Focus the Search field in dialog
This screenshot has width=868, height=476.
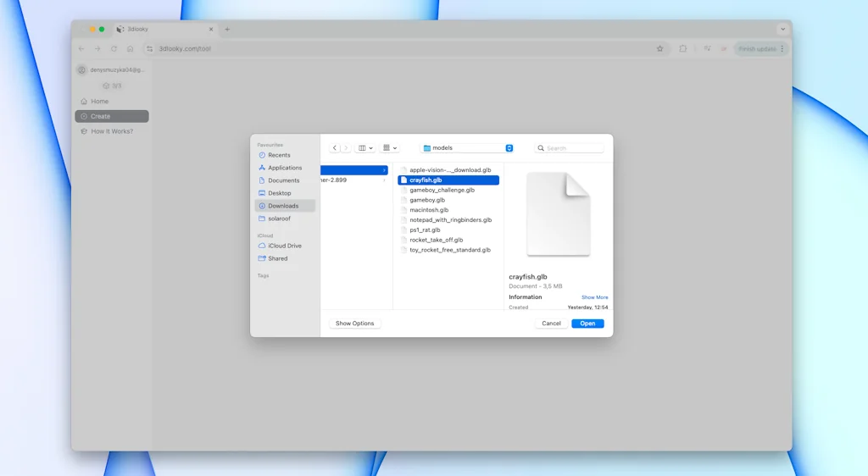click(x=573, y=148)
